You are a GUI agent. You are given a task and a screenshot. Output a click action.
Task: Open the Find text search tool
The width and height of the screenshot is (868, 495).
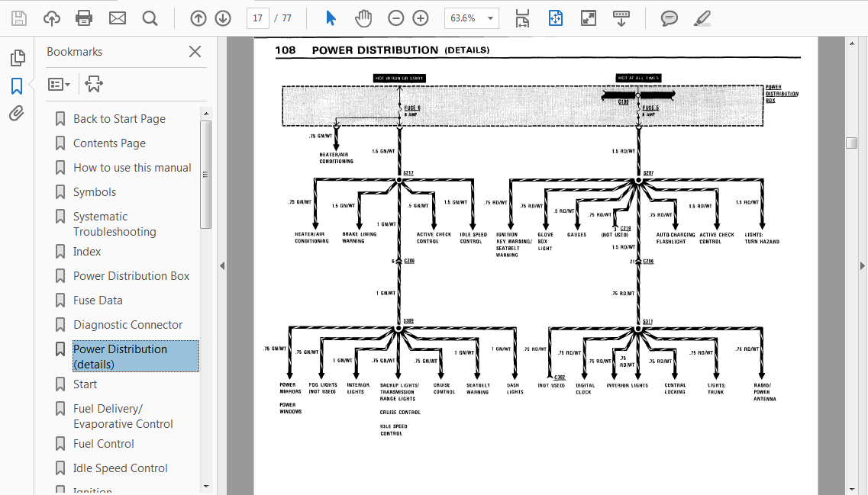[x=150, y=18]
